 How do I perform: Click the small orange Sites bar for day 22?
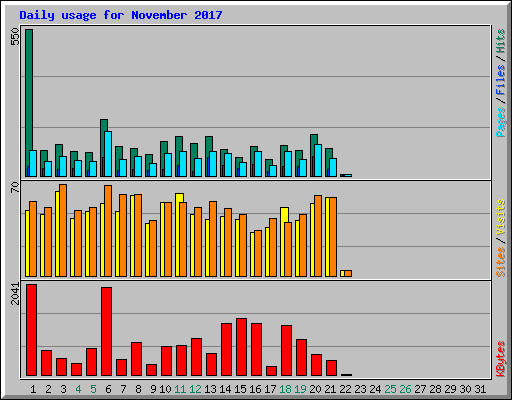(x=348, y=274)
